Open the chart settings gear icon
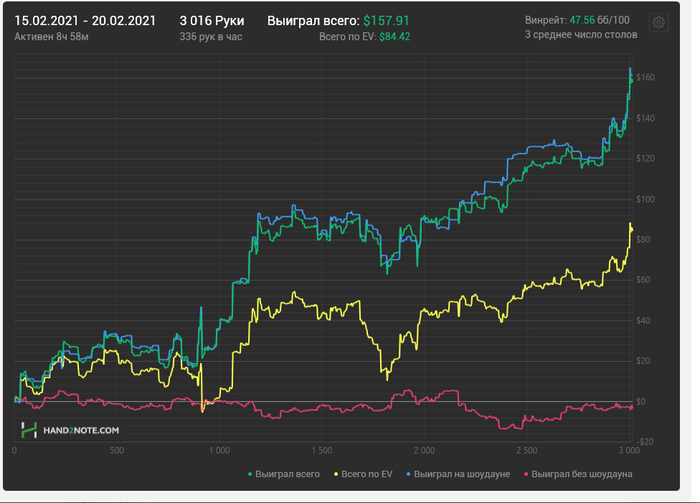The width and height of the screenshot is (700, 503). (x=658, y=22)
